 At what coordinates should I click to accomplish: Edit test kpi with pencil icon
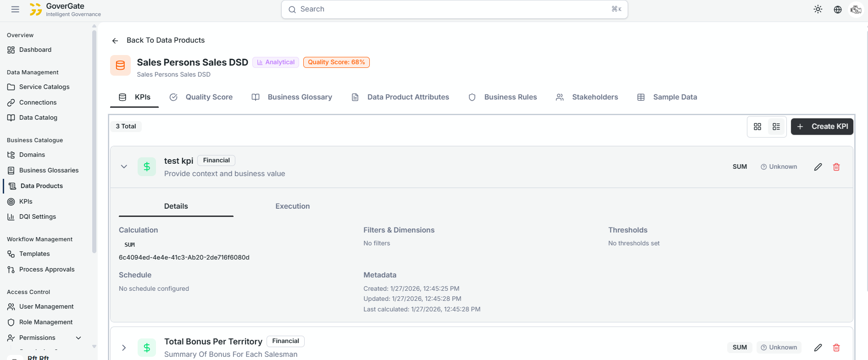point(818,167)
